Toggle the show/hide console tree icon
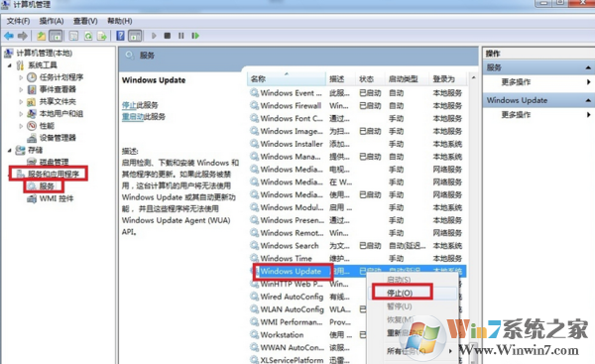This screenshot has height=364, width=595. 56,36
